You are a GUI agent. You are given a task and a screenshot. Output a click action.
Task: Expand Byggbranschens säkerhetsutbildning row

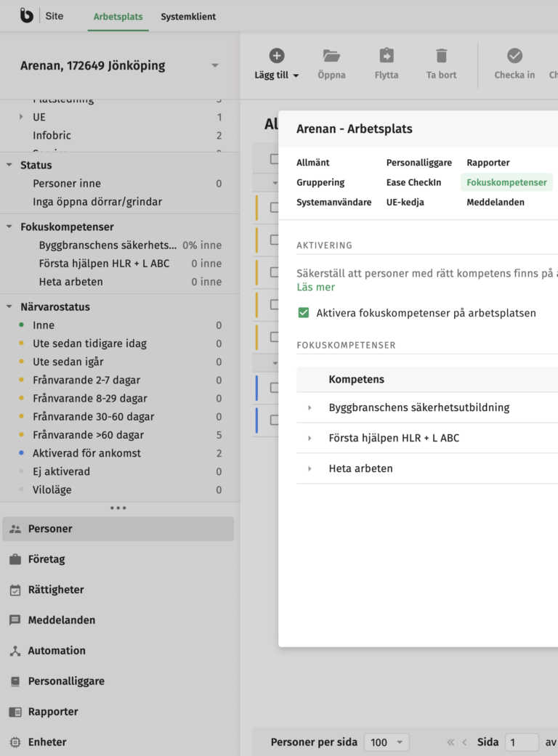(x=310, y=407)
